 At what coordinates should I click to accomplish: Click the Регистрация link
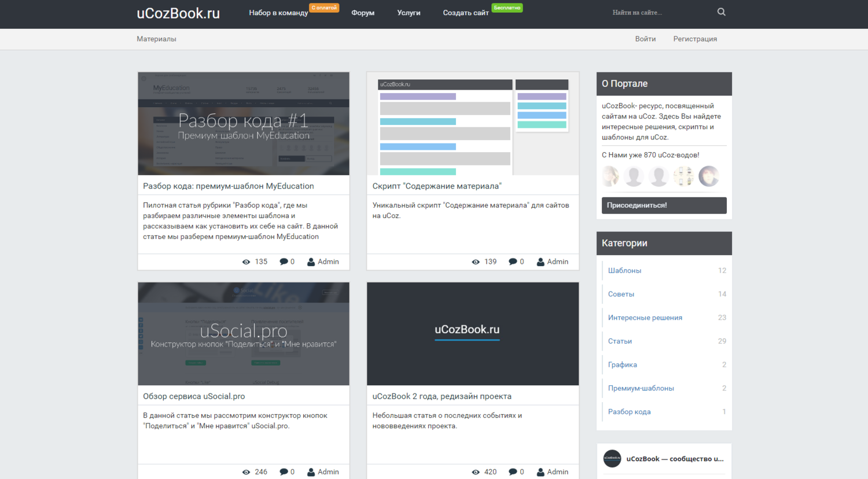coord(695,39)
